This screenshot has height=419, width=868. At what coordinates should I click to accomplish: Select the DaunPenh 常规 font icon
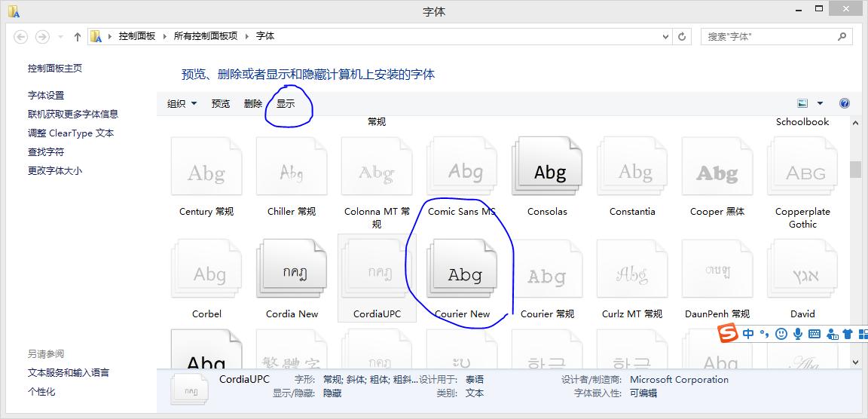(x=717, y=268)
